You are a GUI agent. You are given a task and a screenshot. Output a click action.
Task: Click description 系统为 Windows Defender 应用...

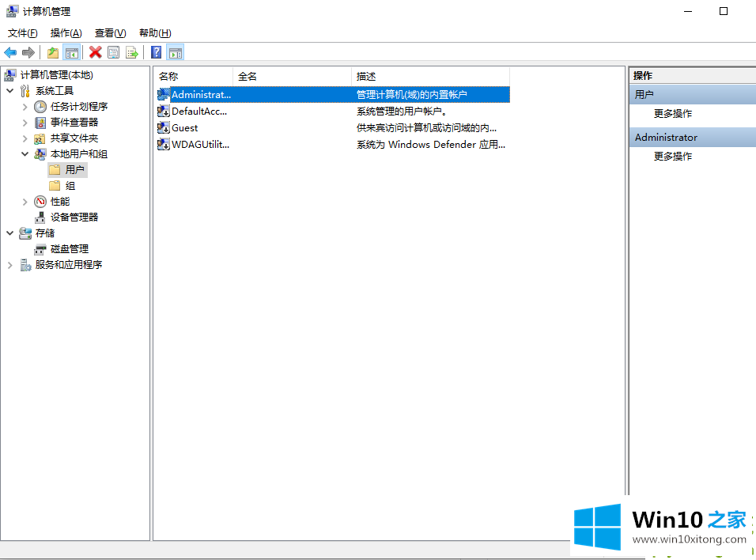(x=430, y=144)
